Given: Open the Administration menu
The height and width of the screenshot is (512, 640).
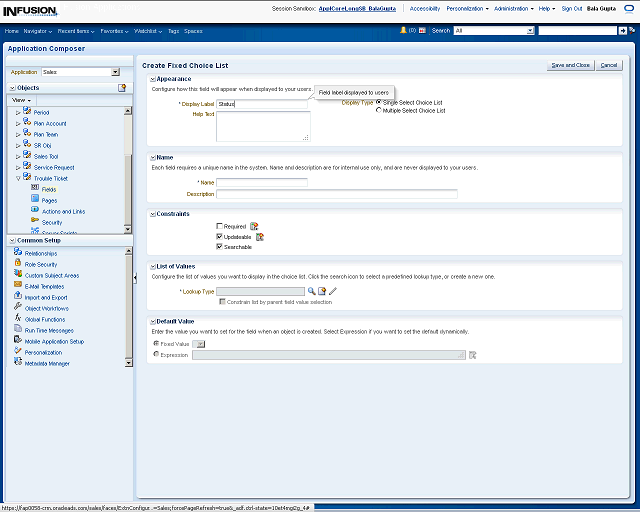Looking at the screenshot, I should click(x=513, y=8).
